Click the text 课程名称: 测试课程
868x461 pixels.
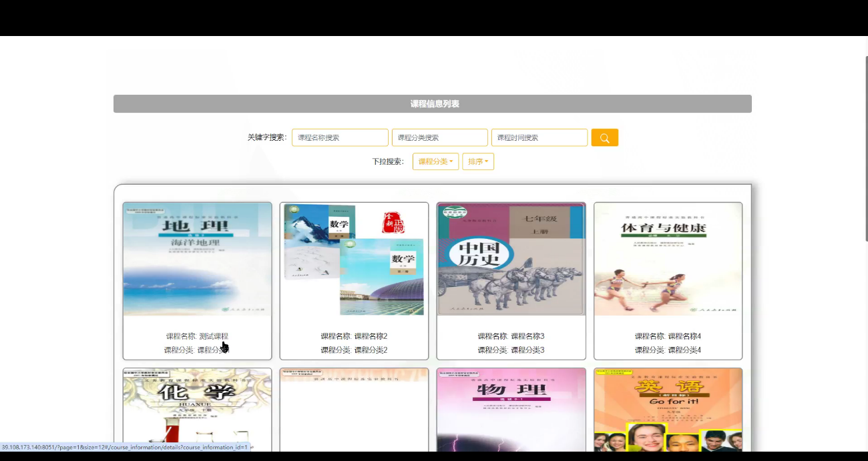tap(198, 336)
